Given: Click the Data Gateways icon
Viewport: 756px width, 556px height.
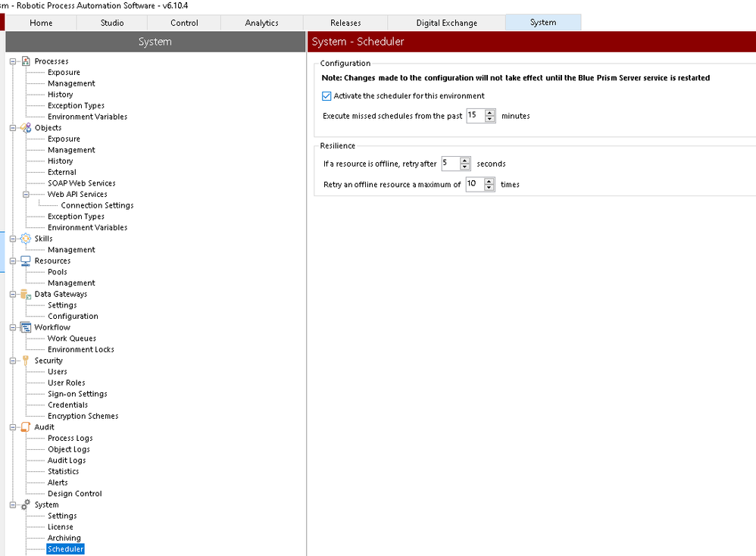Looking at the screenshot, I should point(26,294).
